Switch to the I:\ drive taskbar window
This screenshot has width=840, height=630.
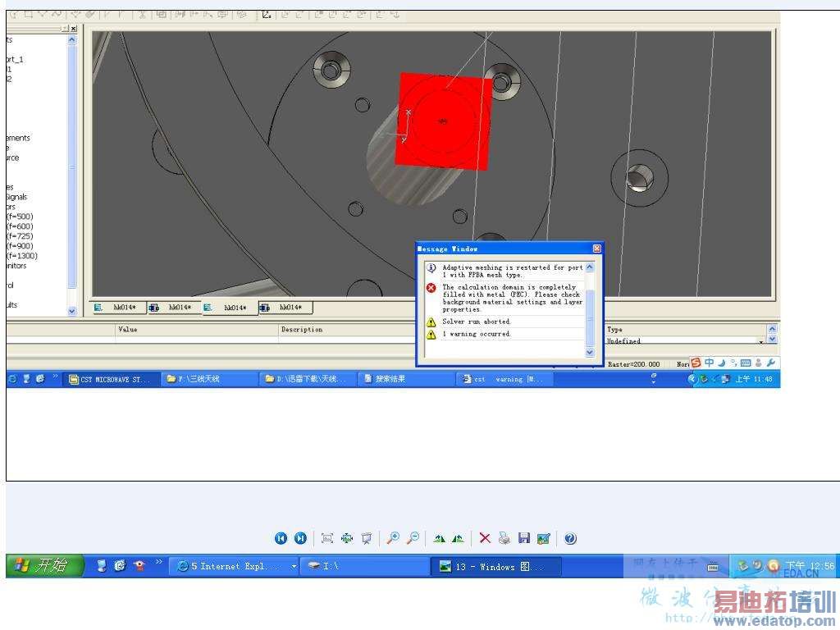364,566
